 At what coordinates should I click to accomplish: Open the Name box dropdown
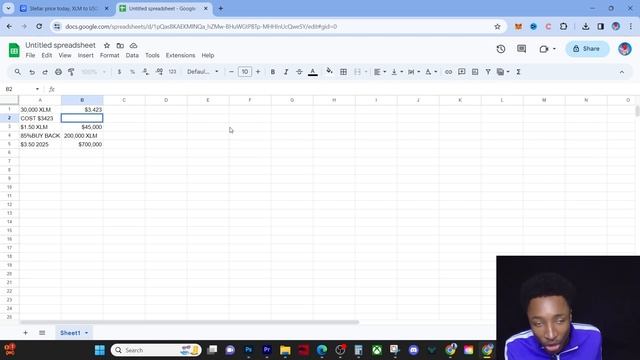tap(37, 89)
